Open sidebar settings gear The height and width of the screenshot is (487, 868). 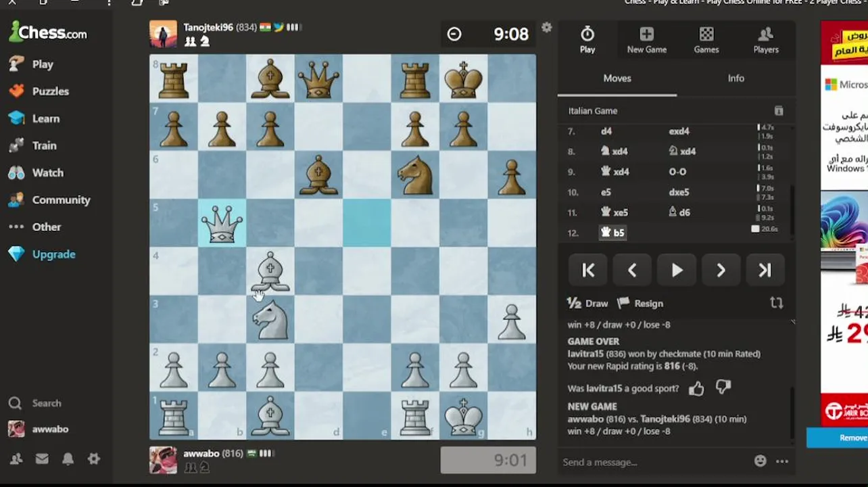click(93, 459)
